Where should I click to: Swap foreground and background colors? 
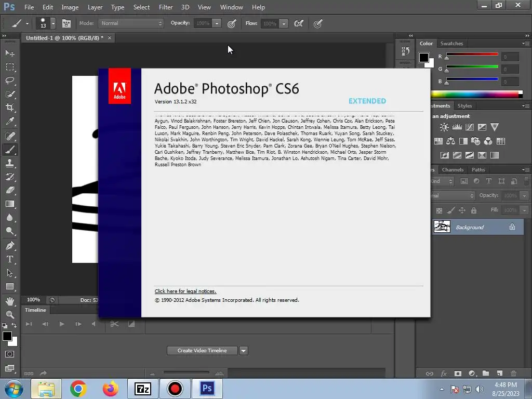(14, 325)
